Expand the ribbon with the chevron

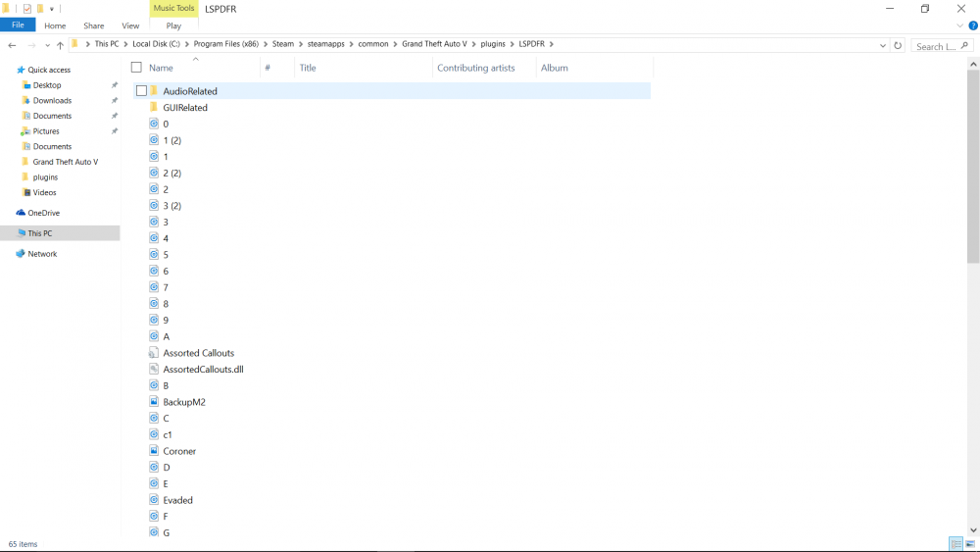pos(960,25)
